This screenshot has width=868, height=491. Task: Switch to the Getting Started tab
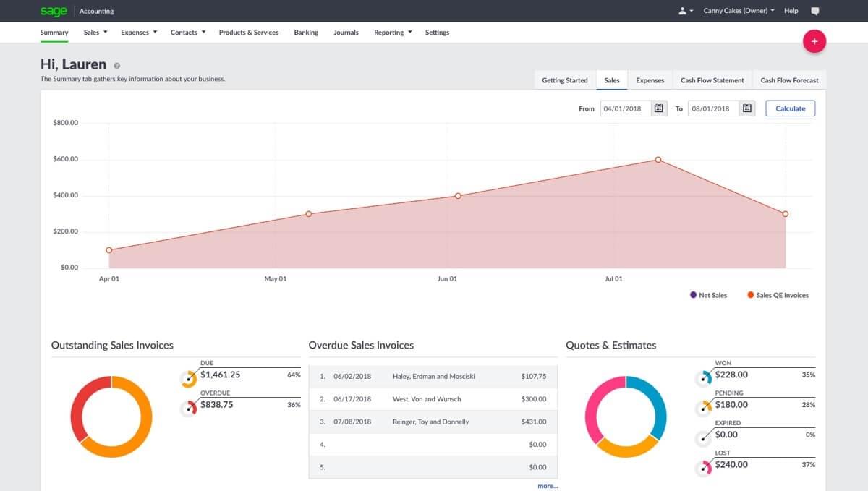(x=564, y=80)
